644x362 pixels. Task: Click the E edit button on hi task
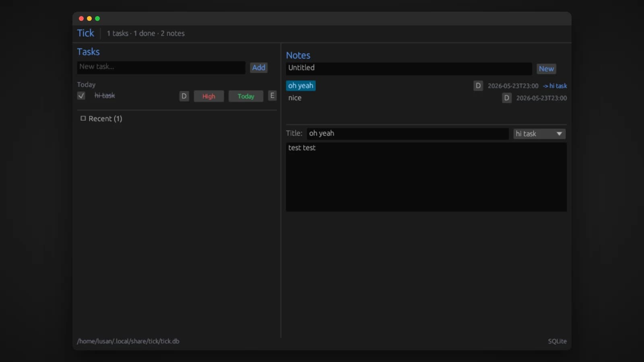click(272, 96)
